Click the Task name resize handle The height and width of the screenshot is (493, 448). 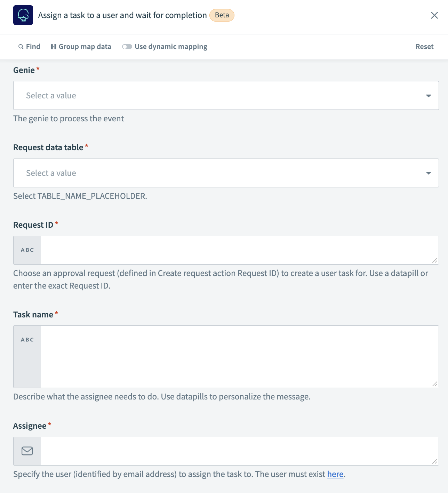tap(434, 385)
